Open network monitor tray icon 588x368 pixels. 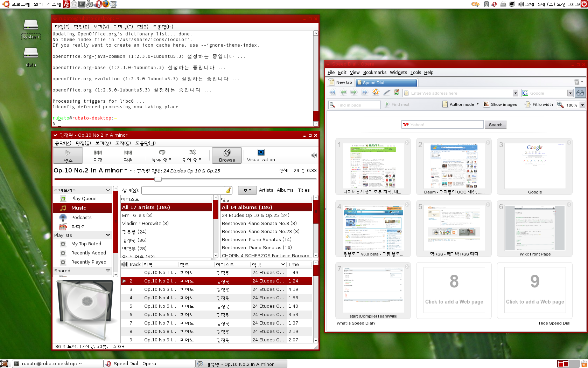point(512,4)
